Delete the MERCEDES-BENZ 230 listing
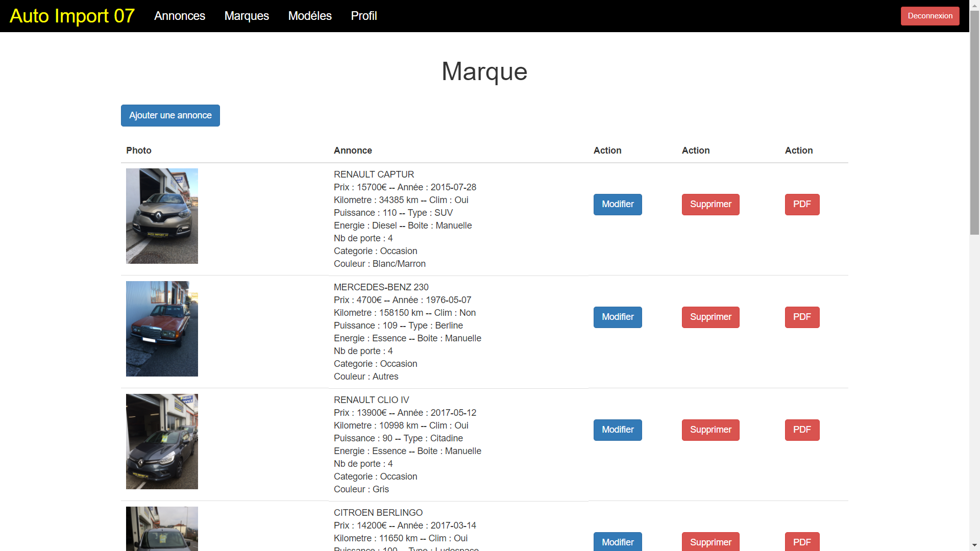Screen dimensions: 980x551 coord(710,317)
